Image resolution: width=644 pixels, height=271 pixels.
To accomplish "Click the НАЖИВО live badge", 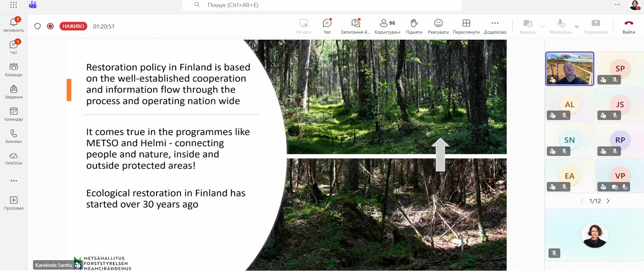I will pos(73,26).
